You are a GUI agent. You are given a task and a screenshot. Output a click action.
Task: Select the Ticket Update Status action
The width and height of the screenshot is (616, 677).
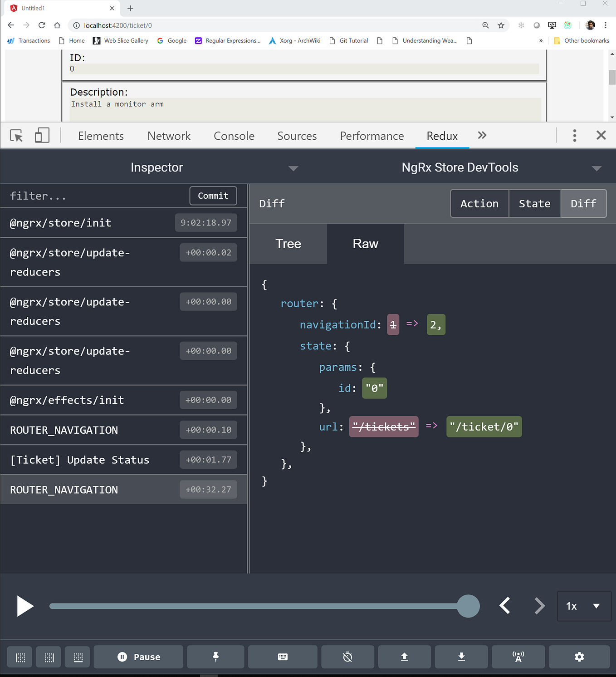tap(79, 460)
